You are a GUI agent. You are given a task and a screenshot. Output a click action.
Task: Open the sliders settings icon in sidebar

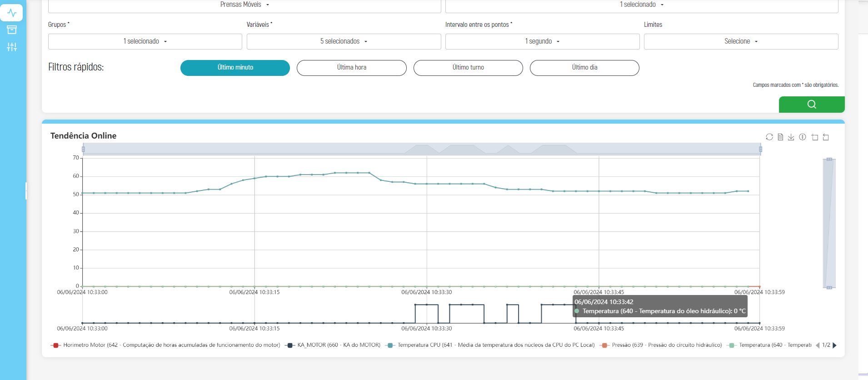click(12, 47)
